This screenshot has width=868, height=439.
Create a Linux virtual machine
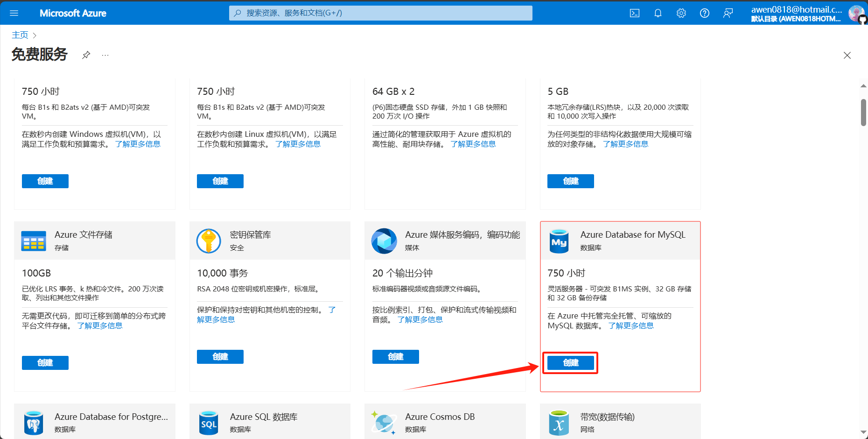point(220,181)
